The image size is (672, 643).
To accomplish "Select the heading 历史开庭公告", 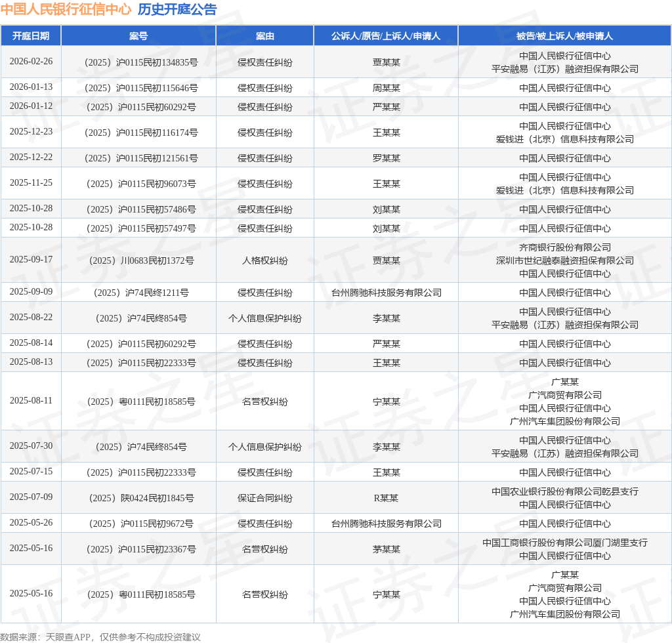I will (x=177, y=9).
